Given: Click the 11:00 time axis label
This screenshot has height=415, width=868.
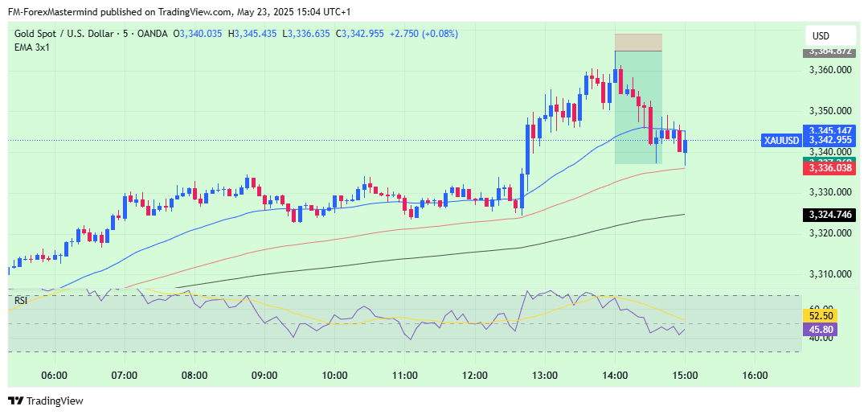Looking at the screenshot, I should (x=404, y=375).
